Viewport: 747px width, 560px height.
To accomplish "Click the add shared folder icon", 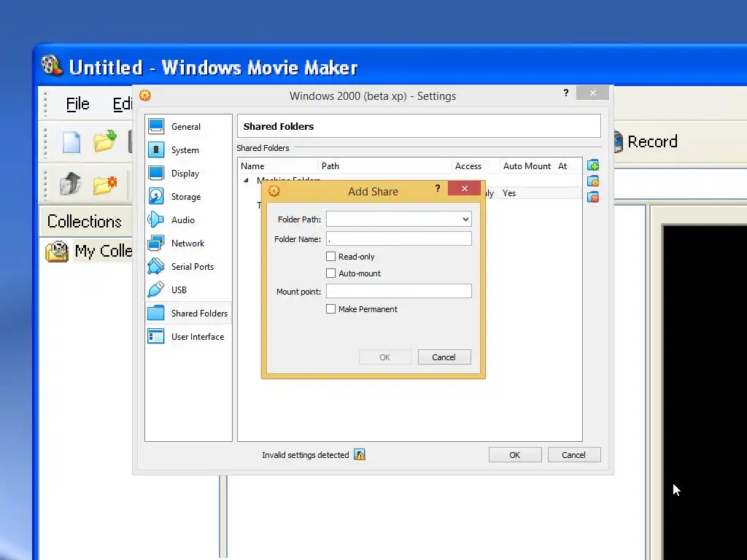I will tap(593, 166).
